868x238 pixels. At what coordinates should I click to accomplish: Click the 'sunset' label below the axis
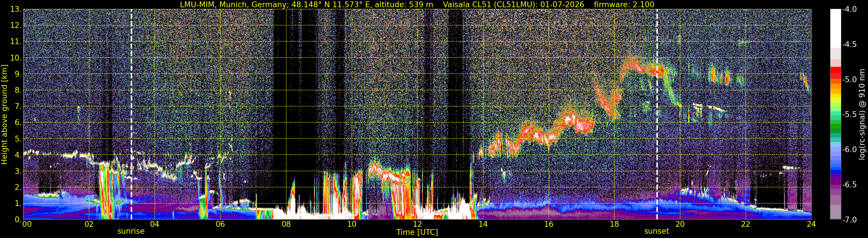click(x=657, y=231)
